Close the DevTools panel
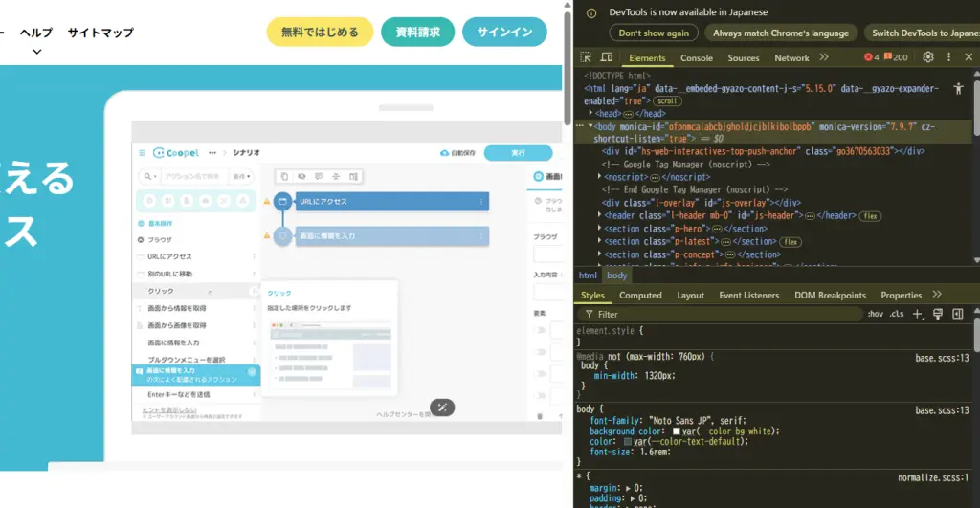The height and width of the screenshot is (508, 980). pos(969,56)
